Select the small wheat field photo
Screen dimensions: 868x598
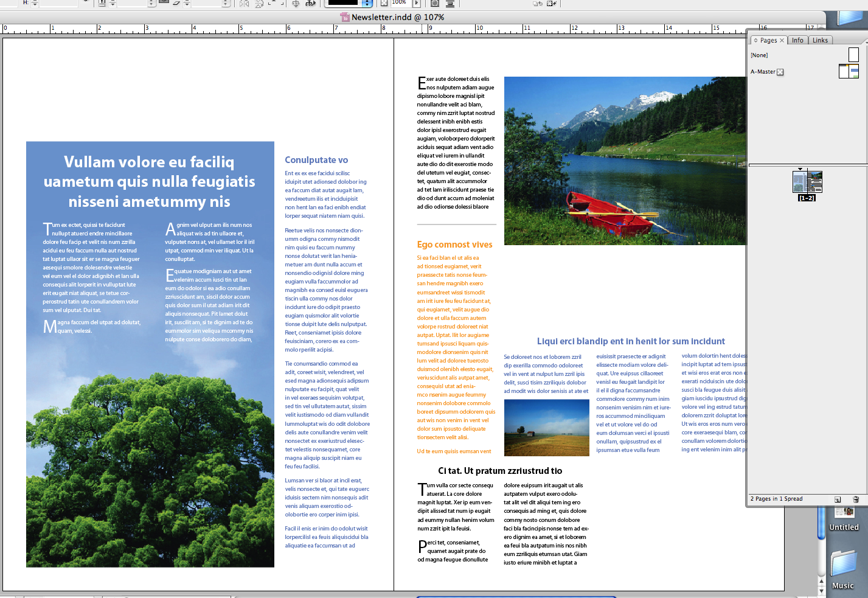(546, 428)
